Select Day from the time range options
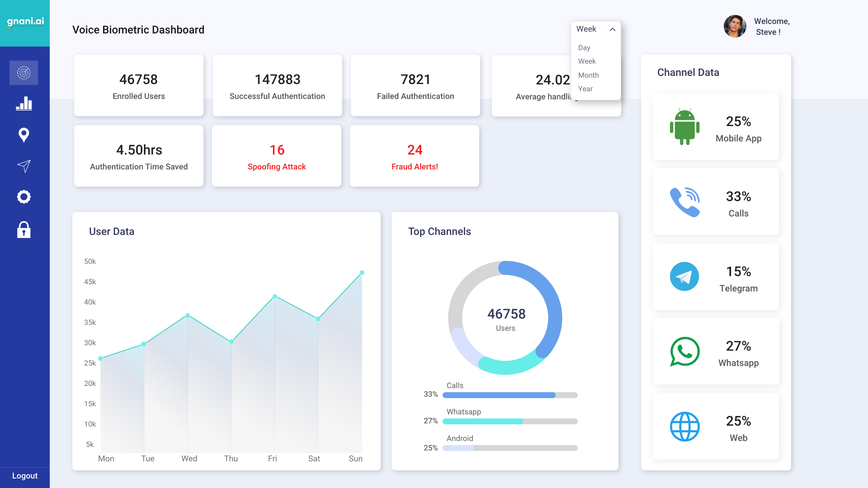This screenshot has height=488, width=868. click(584, 47)
